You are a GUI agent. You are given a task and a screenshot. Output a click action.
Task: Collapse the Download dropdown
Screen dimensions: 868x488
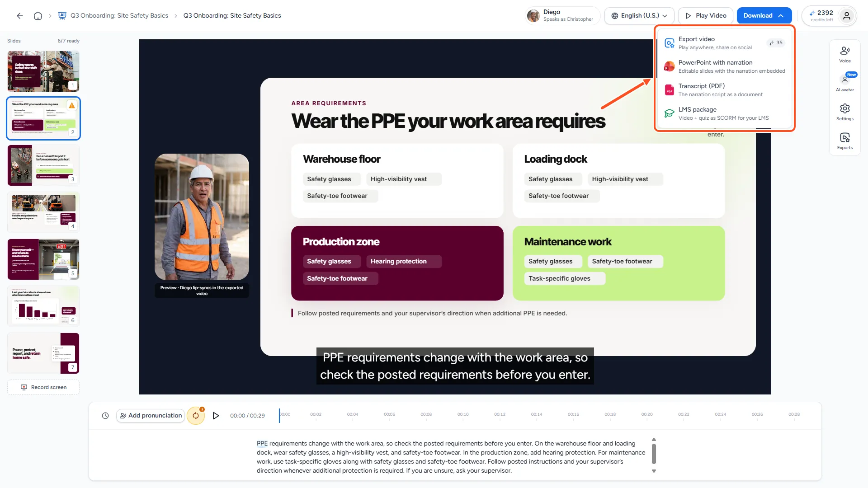click(764, 16)
